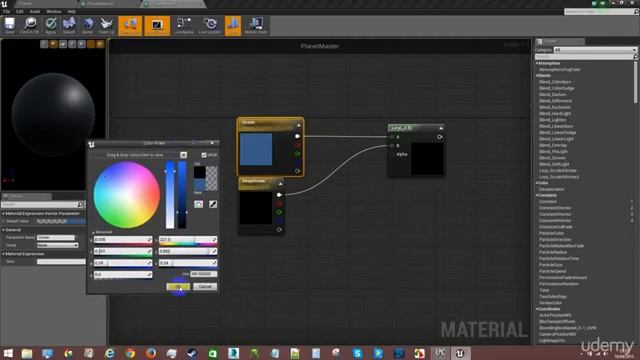The width and height of the screenshot is (640, 360).
Task: Click the DeepOcean node's color preview thumbnail
Action: [256, 208]
